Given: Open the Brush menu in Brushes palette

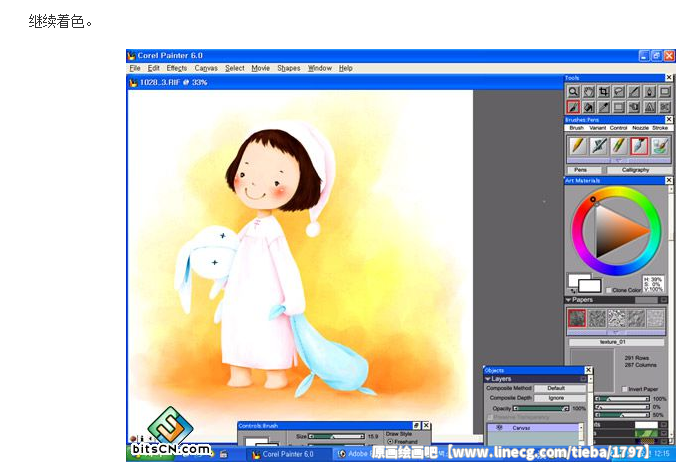Looking at the screenshot, I should [576, 128].
